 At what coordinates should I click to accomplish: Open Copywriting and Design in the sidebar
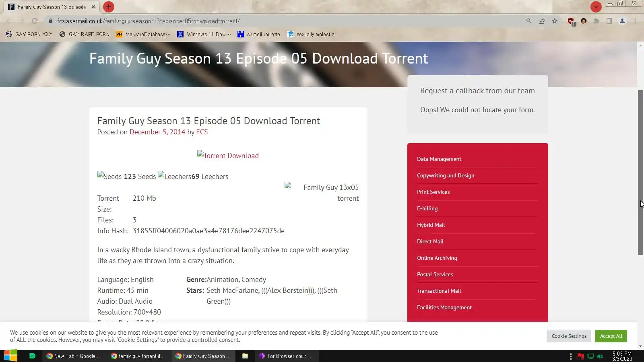446,175
